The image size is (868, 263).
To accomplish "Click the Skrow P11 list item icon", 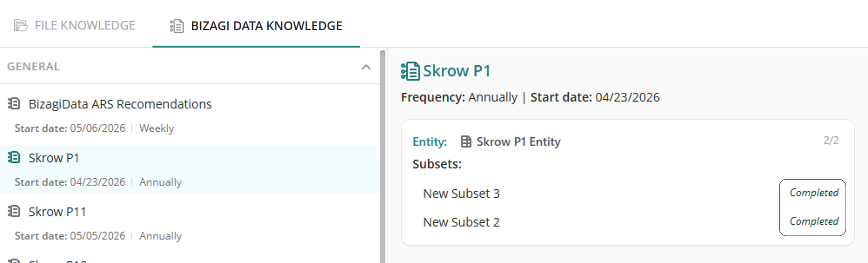I will coord(14,211).
